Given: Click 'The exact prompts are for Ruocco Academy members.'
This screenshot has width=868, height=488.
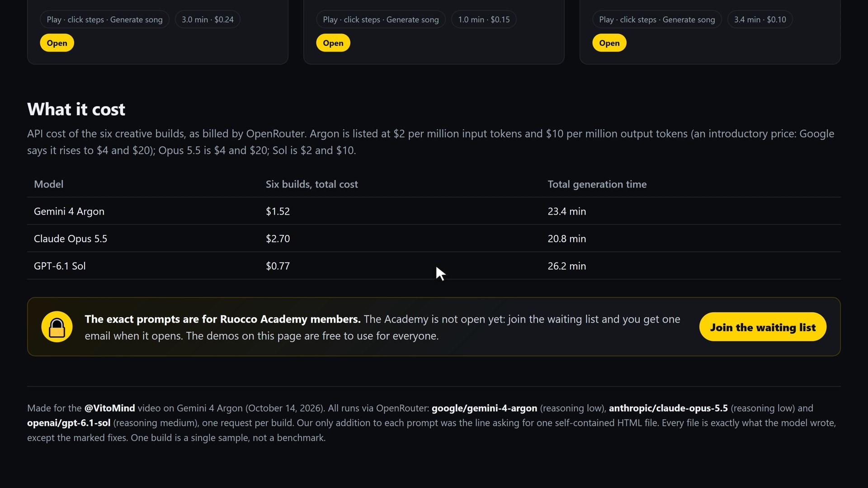Looking at the screenshot, I should tap(222, 319).
